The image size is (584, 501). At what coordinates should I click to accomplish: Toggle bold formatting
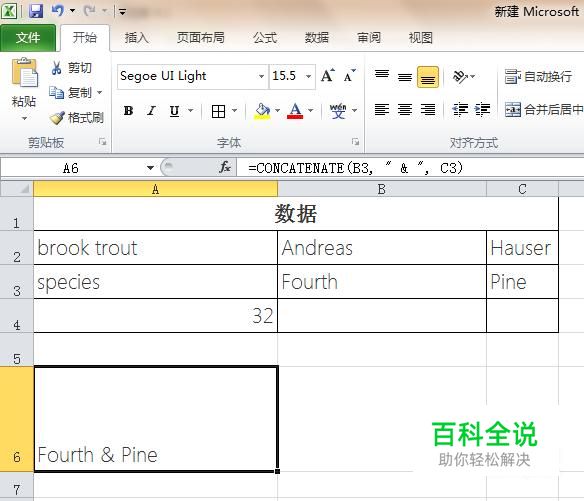tap(128, 111)
